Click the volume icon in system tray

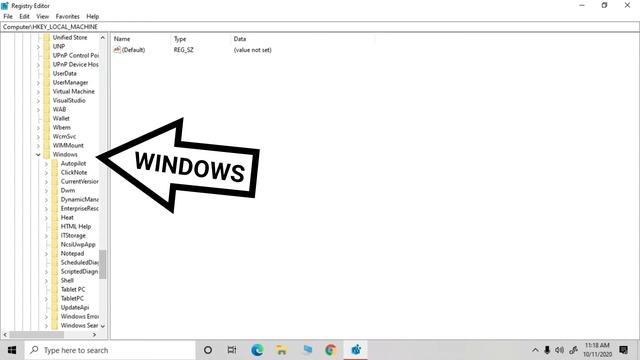[x=560, y=350]
